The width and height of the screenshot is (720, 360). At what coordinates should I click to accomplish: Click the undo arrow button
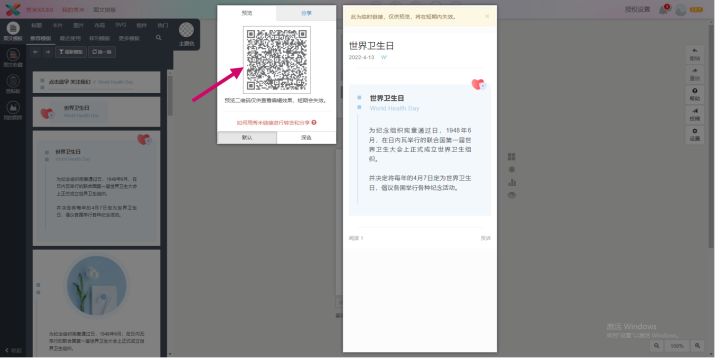(695, 55)
